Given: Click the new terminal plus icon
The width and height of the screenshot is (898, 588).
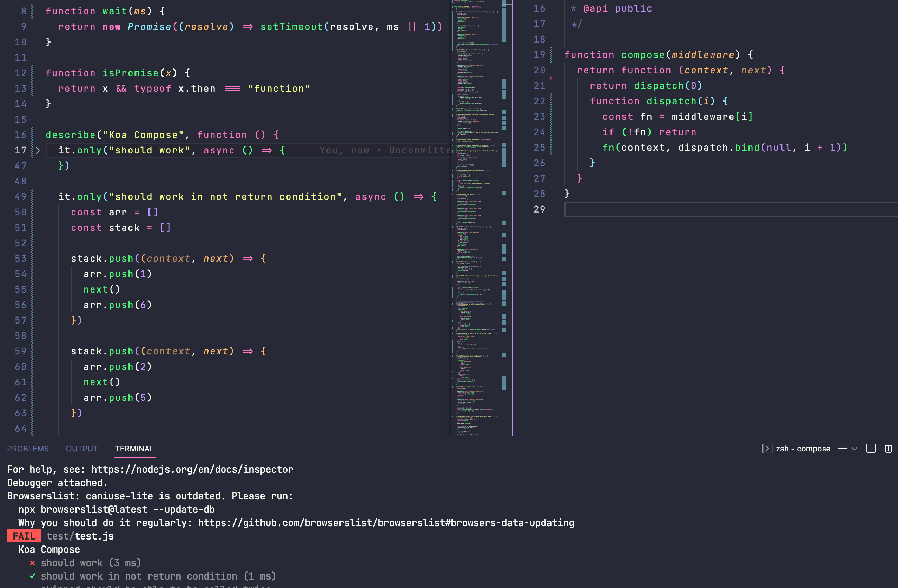Looking at the screenshot, I should (842, 448).
